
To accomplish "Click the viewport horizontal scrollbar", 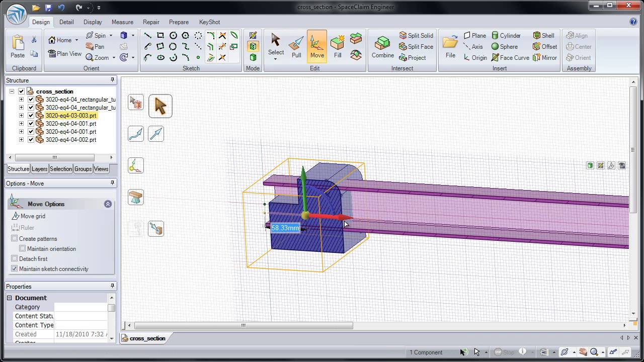I will [x=244, y=325].
